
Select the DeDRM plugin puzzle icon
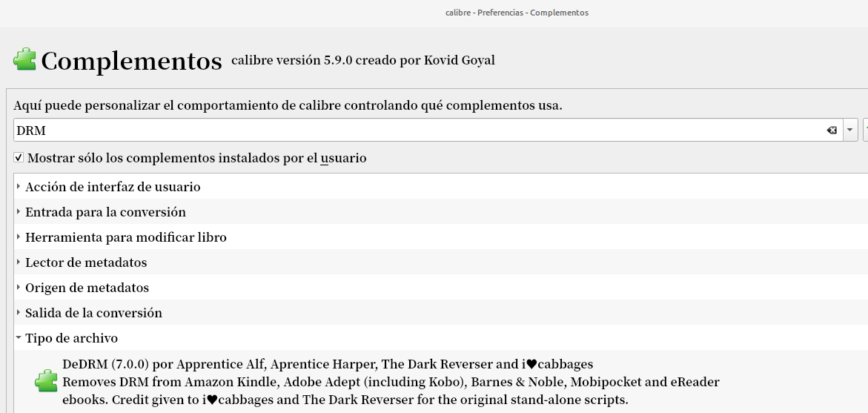(46, 381)
